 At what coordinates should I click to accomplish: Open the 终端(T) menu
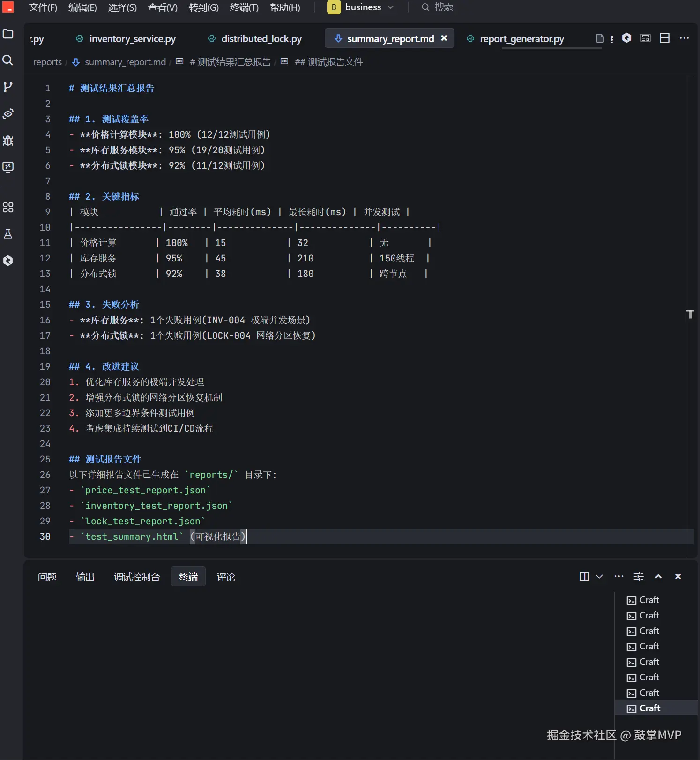click(x=244, y=7)
